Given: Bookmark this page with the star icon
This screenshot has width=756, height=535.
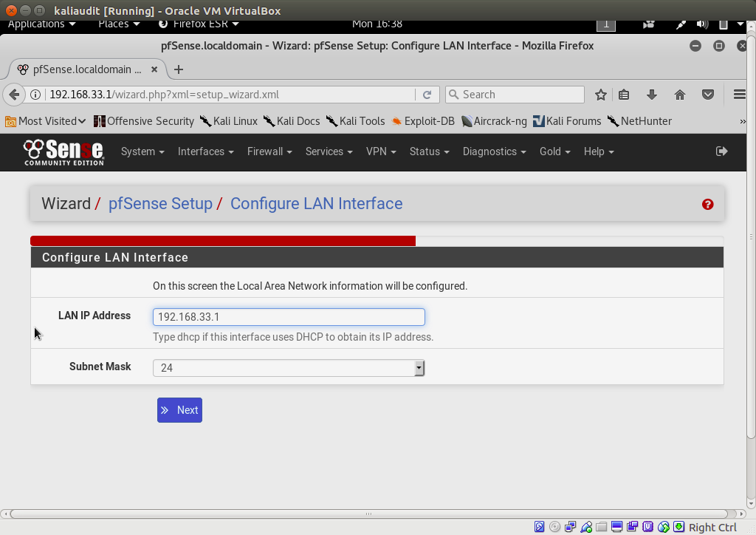Looking at the screenshot, I should (600, 95).
